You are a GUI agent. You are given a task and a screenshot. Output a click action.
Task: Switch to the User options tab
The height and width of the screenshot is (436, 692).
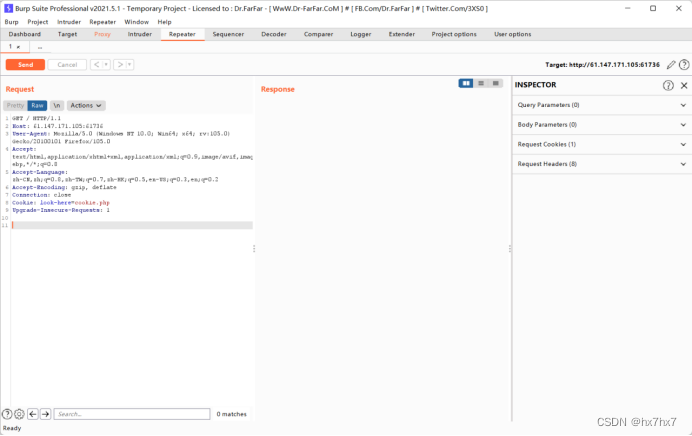512,34
